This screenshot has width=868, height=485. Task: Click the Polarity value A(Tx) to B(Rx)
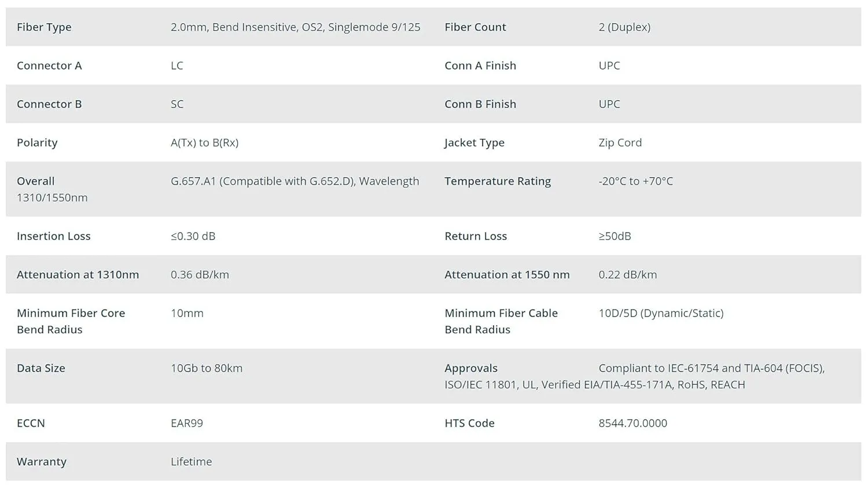click(x=205, y=142)
